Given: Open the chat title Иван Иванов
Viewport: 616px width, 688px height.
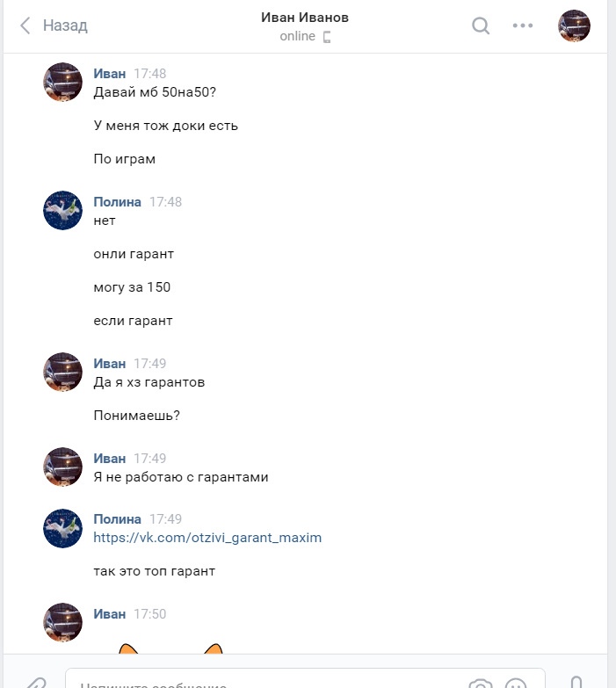Looking at the screenshot, I should [305, 17].
